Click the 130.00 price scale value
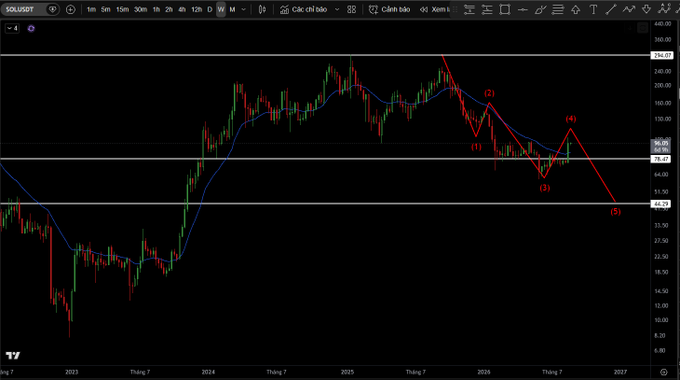The image size is (680, 380). (663, 119)
